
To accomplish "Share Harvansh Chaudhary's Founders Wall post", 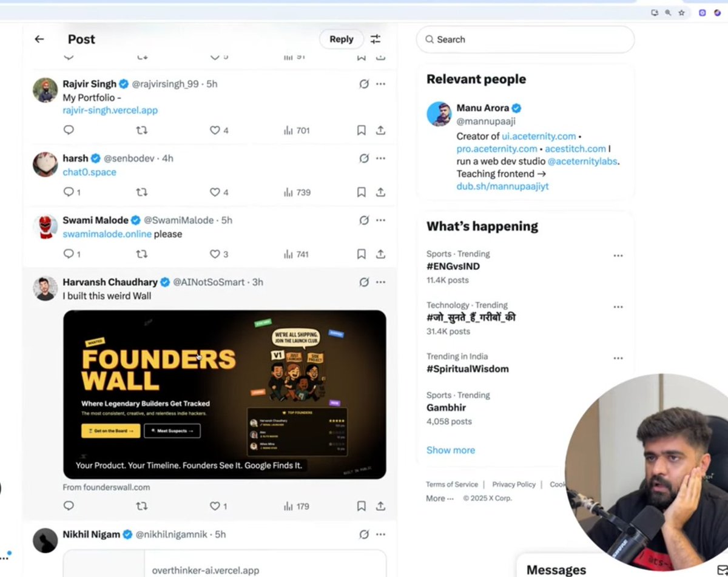I will (380, 506).
